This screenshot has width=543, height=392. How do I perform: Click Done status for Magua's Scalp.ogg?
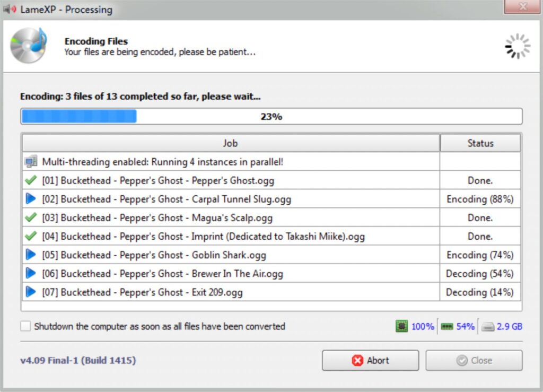coord(480,218)
